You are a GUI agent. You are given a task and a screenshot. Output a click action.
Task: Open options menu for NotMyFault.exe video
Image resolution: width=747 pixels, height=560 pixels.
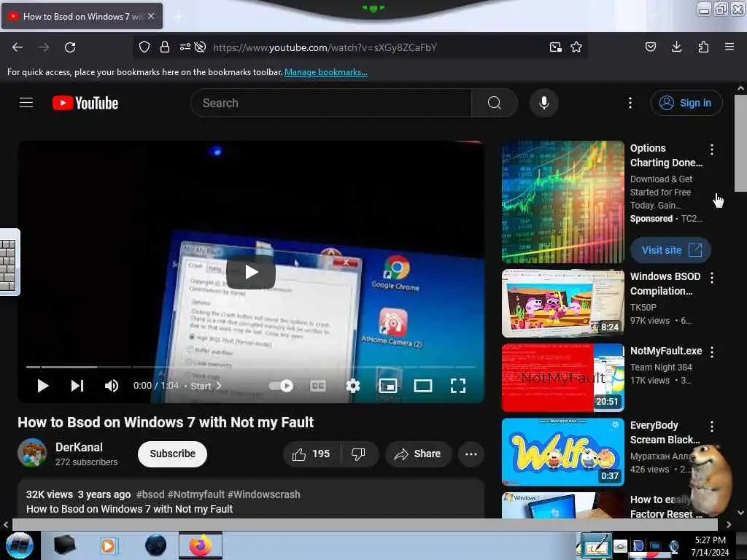(712, 352)
